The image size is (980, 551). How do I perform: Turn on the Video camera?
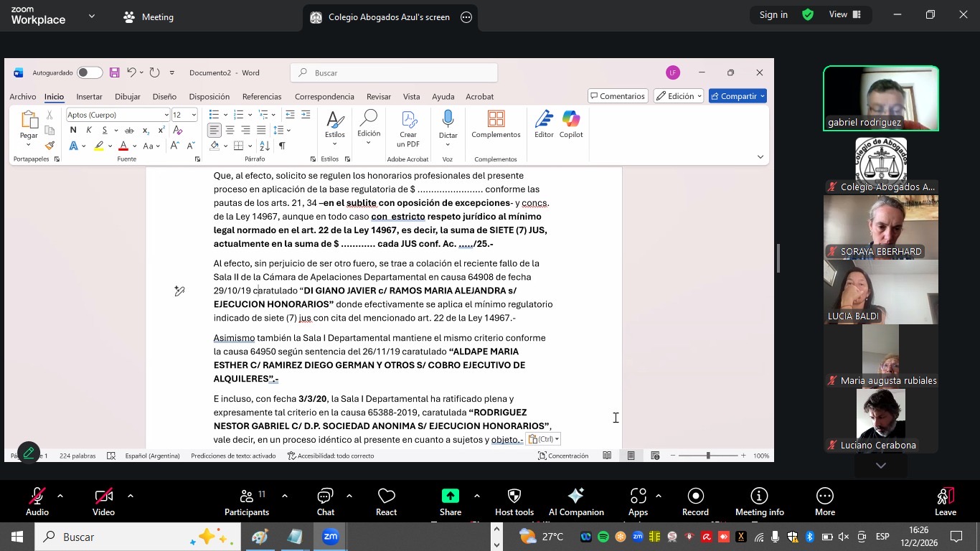coord(103,497)
